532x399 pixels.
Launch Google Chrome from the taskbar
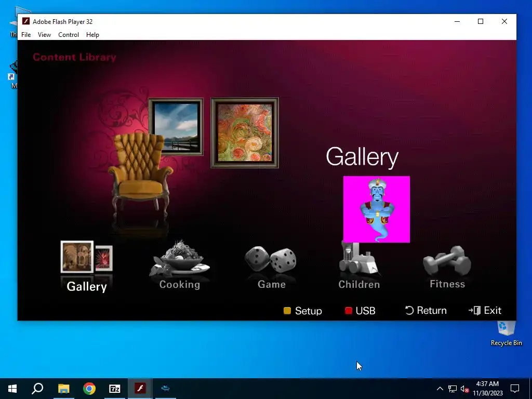click(x=89, y=389)
